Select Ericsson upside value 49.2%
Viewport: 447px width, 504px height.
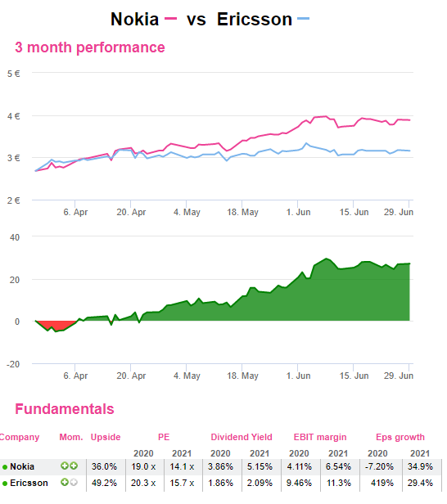104,483
